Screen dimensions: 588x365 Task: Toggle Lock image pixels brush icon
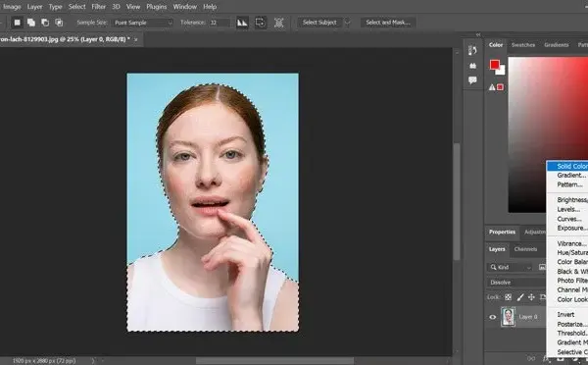click(x=520, y=297)
